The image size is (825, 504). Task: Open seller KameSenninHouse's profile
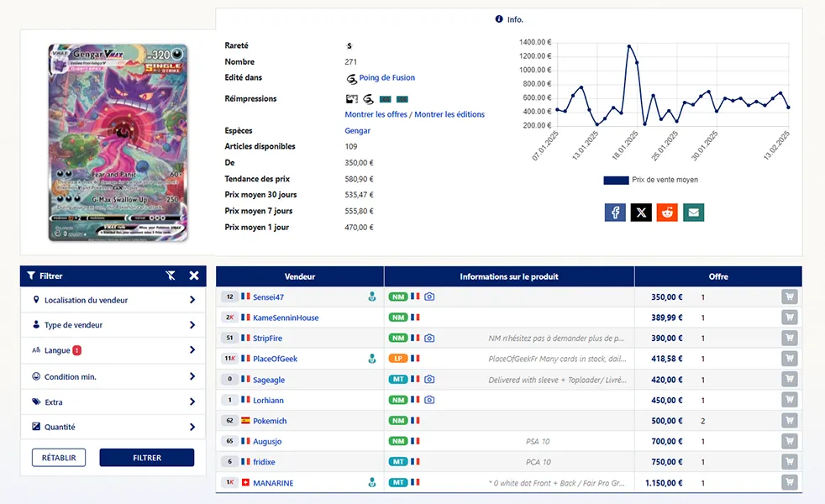click(x=286, y=318)
